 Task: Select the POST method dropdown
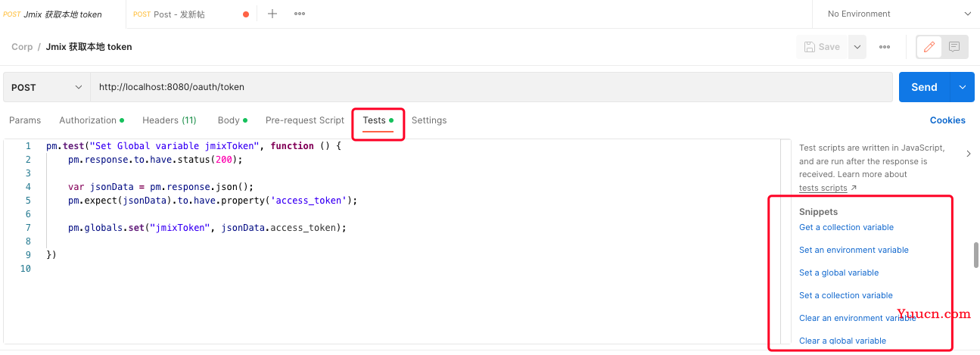tap(47, 87)
